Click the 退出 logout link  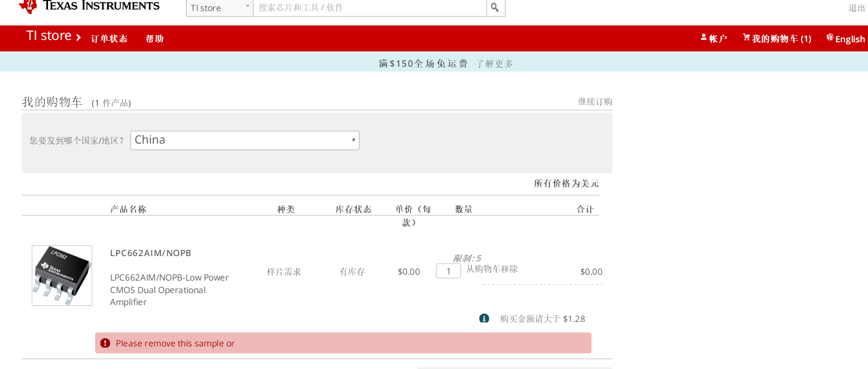pyautogui.click(x=857, y=8)
